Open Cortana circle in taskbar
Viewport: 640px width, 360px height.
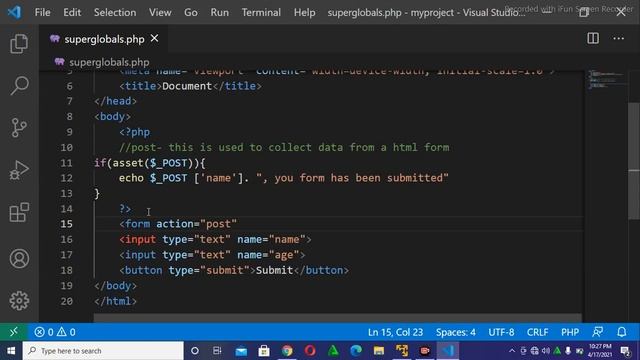click(195, 351)
